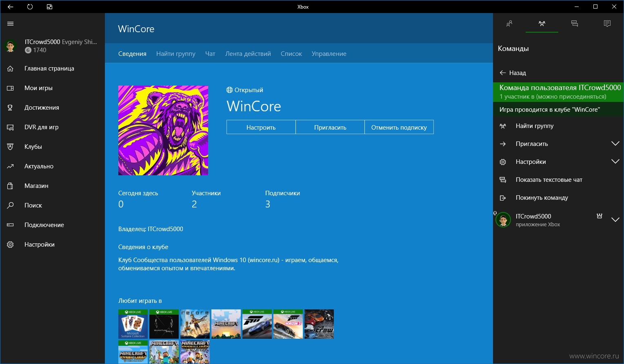The width and height of the screenshot is (624, 364).
Task: Open the hamburger navigation menu
Action: [11, 24]
